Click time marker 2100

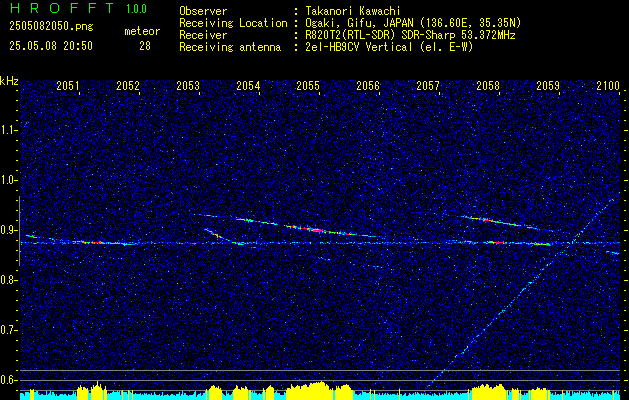pos(608,85)
